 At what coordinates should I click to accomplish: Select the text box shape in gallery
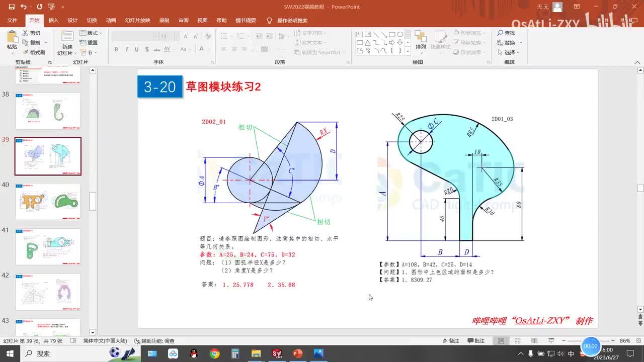[x=360, y=34]
